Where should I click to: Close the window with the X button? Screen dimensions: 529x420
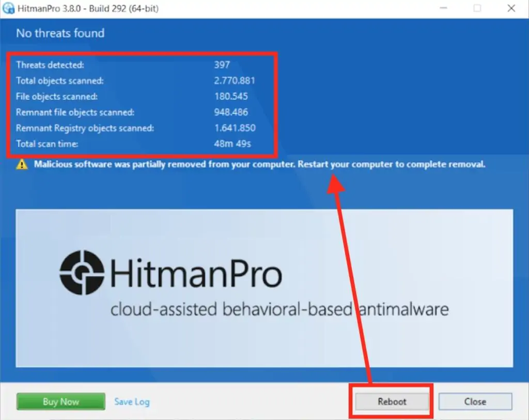pos(511,8)
